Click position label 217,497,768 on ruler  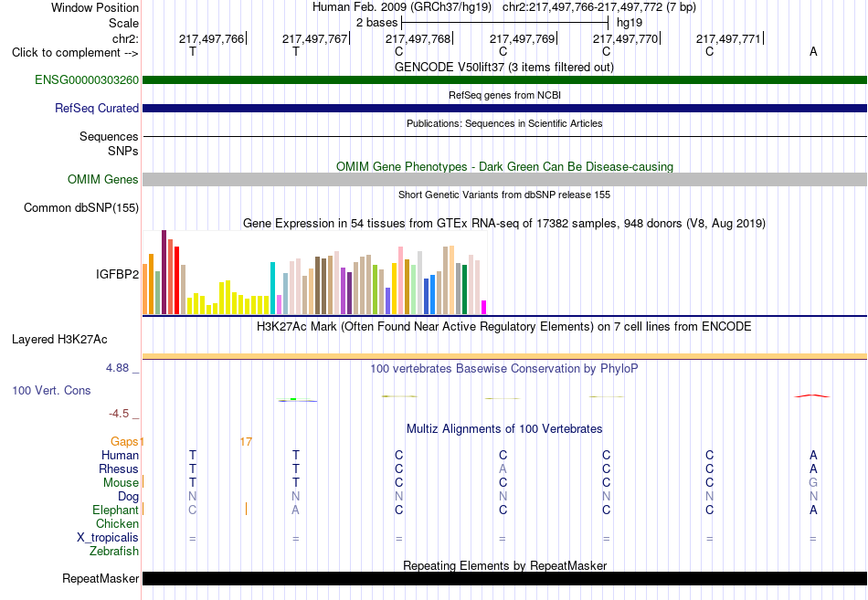(418, 38)
